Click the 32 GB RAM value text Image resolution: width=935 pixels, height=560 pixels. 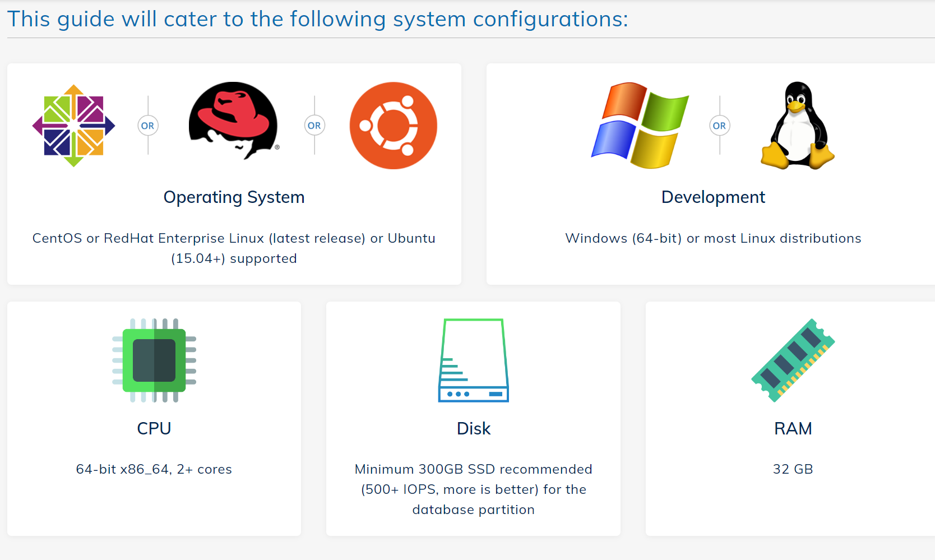[x=793, y=469]
